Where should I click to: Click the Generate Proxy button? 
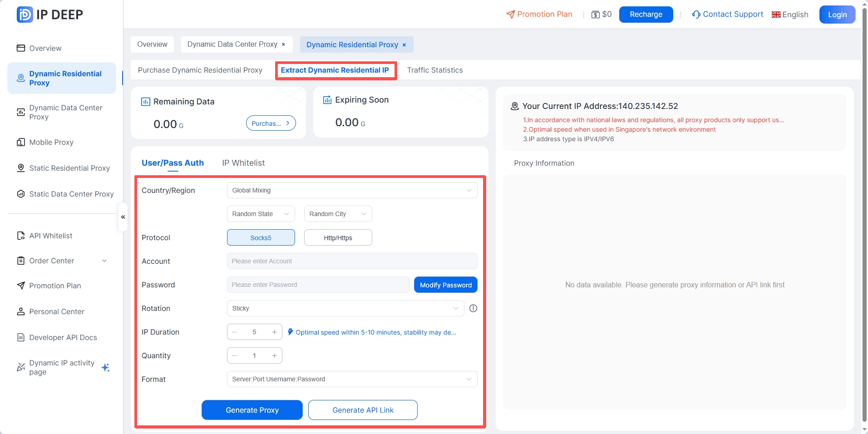(252, 410)
